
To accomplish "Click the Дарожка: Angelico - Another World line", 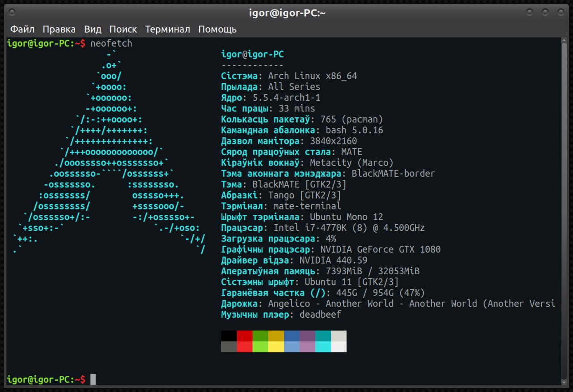I will tap(389, 303).
